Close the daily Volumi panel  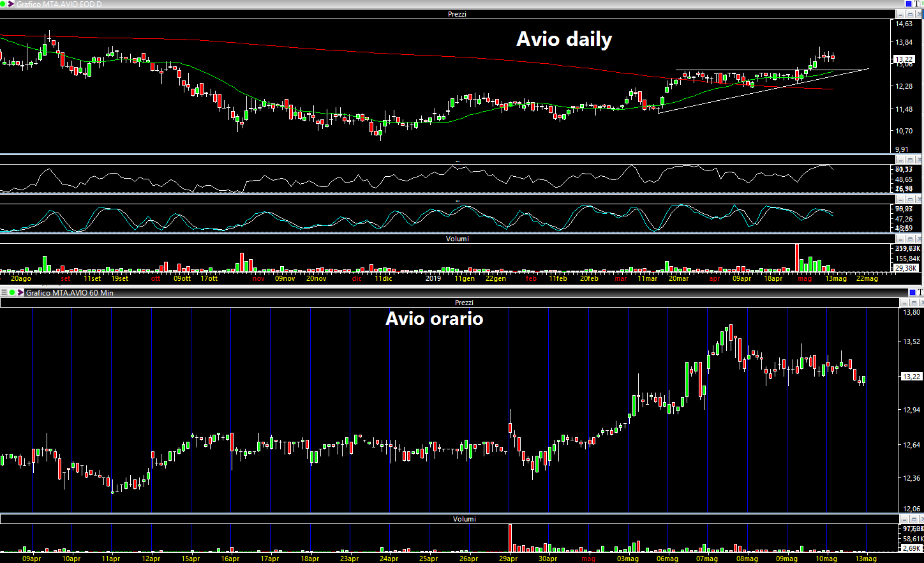(919, 239)
